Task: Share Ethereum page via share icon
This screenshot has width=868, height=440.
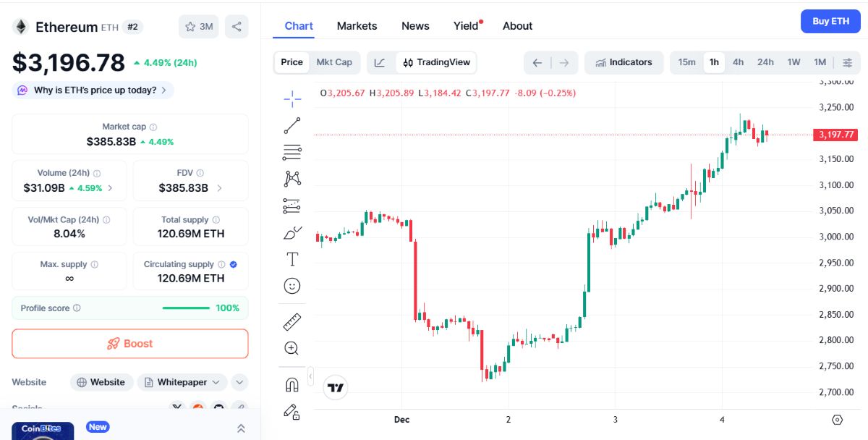Action: pos(237,27)
